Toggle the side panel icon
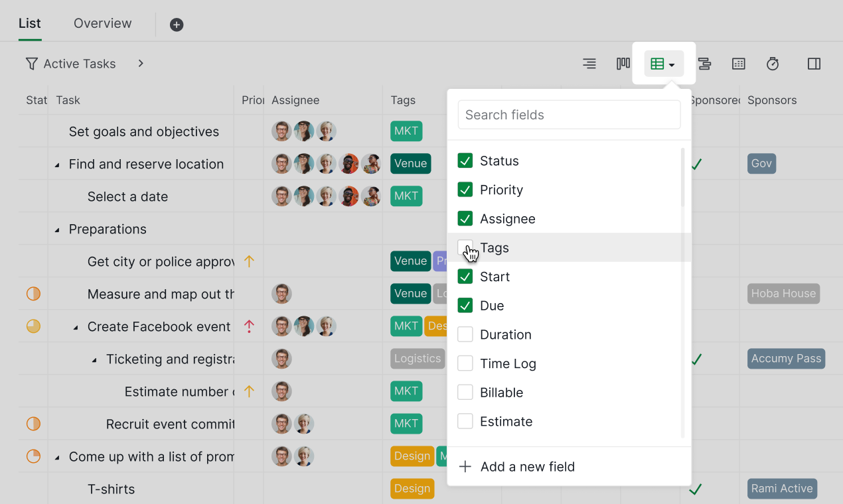The height and width of the screenshot is (504, 843). click(x=814, y=64)
